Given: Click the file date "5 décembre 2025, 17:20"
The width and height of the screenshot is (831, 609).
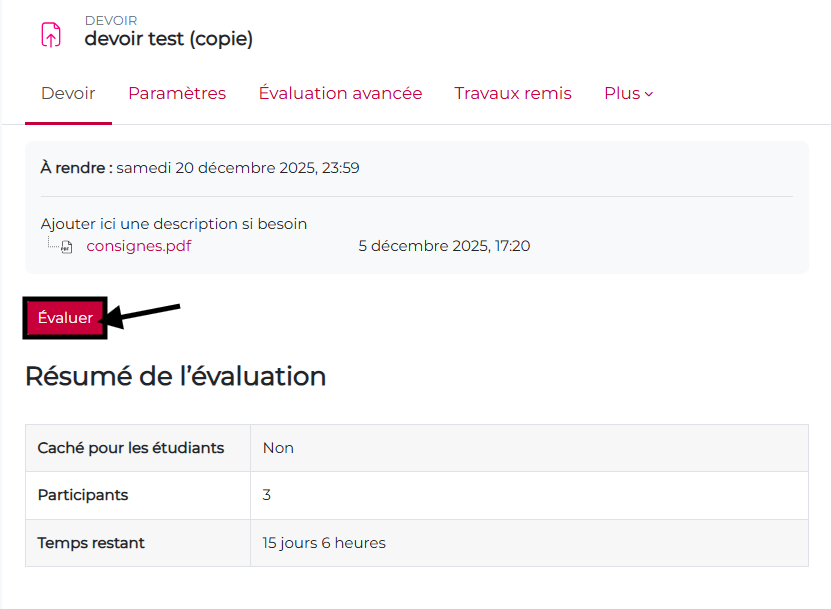Looking at the screenshot, I should (x=444, y=246).
